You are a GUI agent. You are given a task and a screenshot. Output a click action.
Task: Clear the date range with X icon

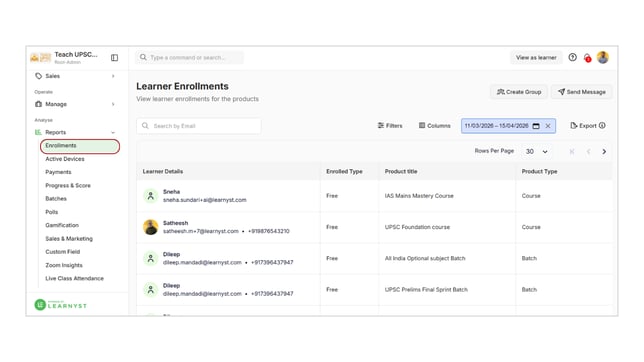tap(548, 126)
